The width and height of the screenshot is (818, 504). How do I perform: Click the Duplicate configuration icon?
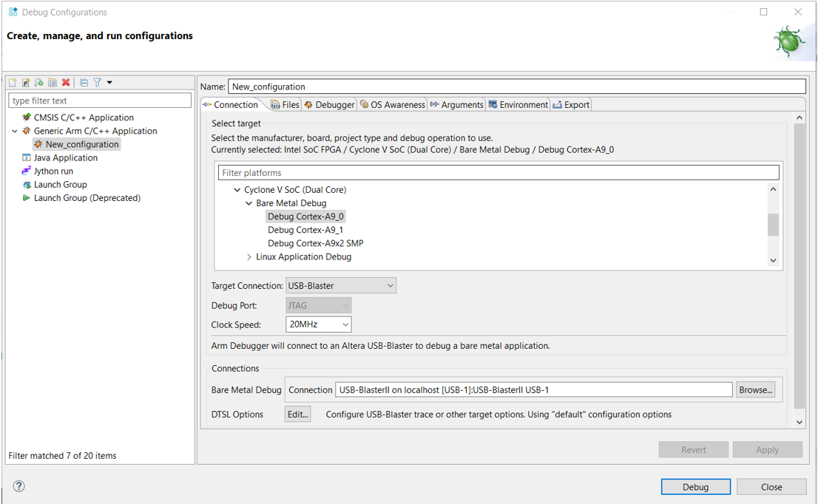point(53,83)
